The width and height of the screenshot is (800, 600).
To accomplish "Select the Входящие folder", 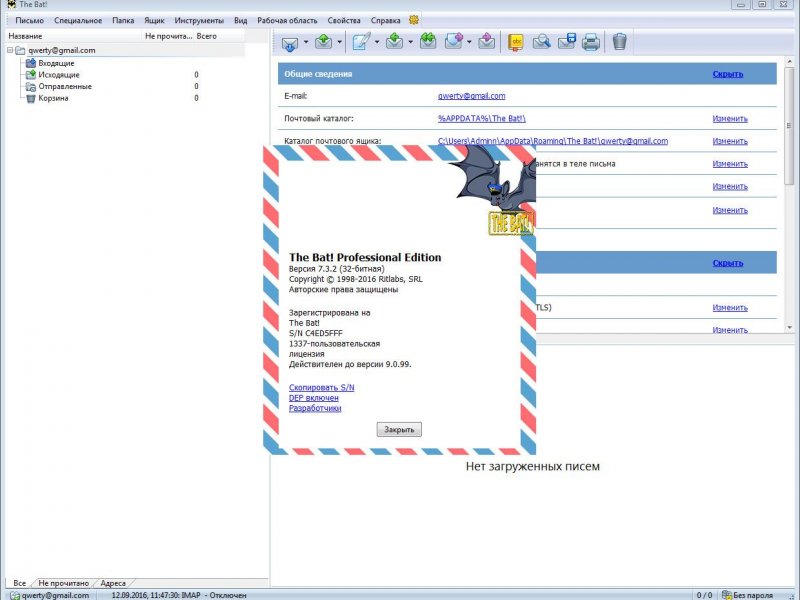I will [56, 63].
